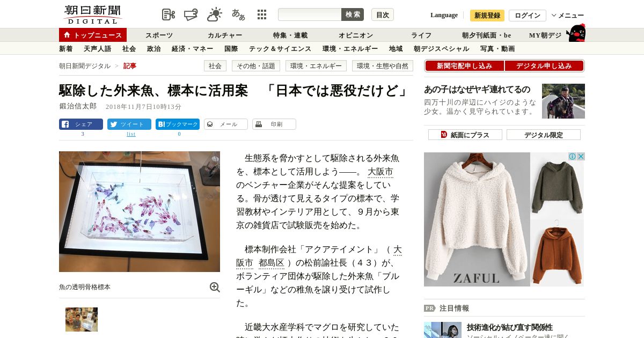Click the 環境・エネルギー category tag
The width and height of the screenshot is (644, 338).
[x=316, y=66]
